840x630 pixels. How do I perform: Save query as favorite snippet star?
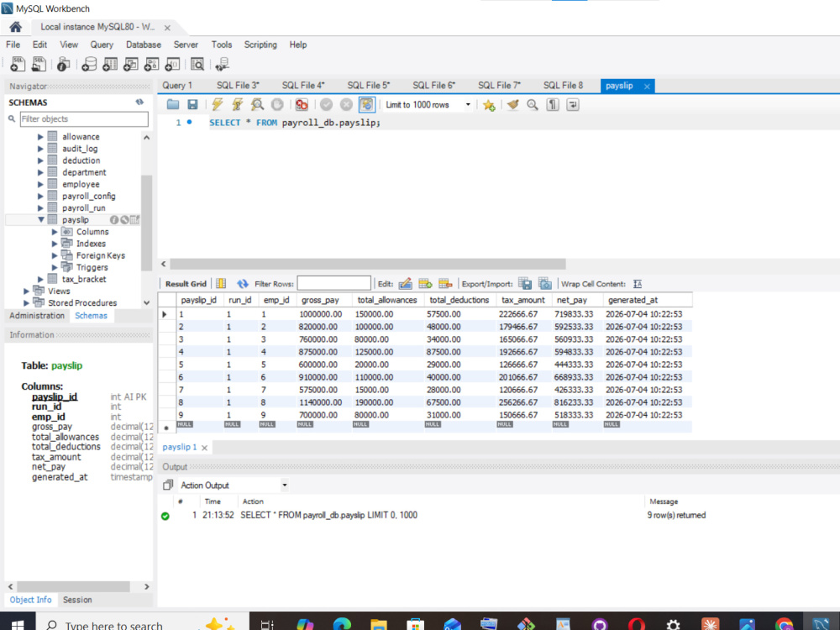tap(488, 105)
